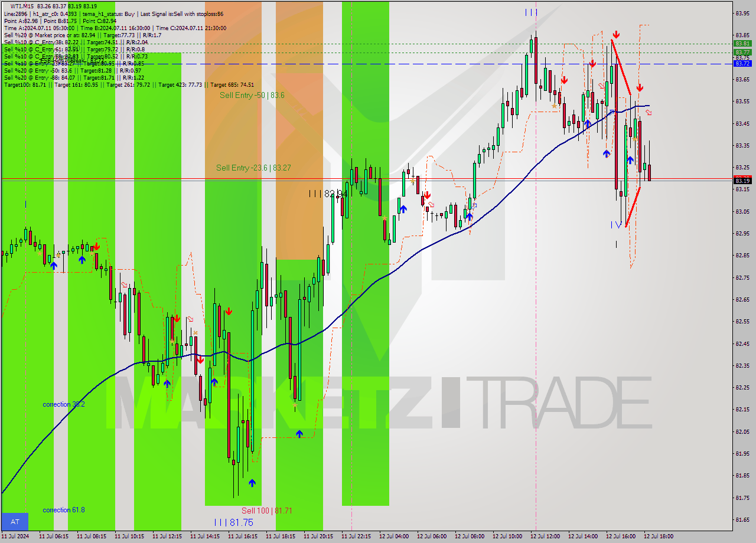Screen dimensions: 756x543
Task: Click the green 83.81 price tag
Action: click(x=742, y=44)
